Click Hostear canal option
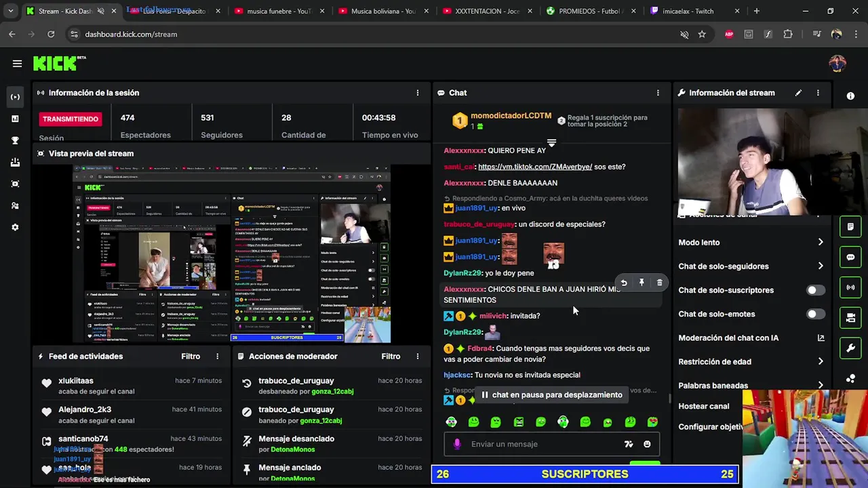Screen dimensions: 868x488 (704, 406)
